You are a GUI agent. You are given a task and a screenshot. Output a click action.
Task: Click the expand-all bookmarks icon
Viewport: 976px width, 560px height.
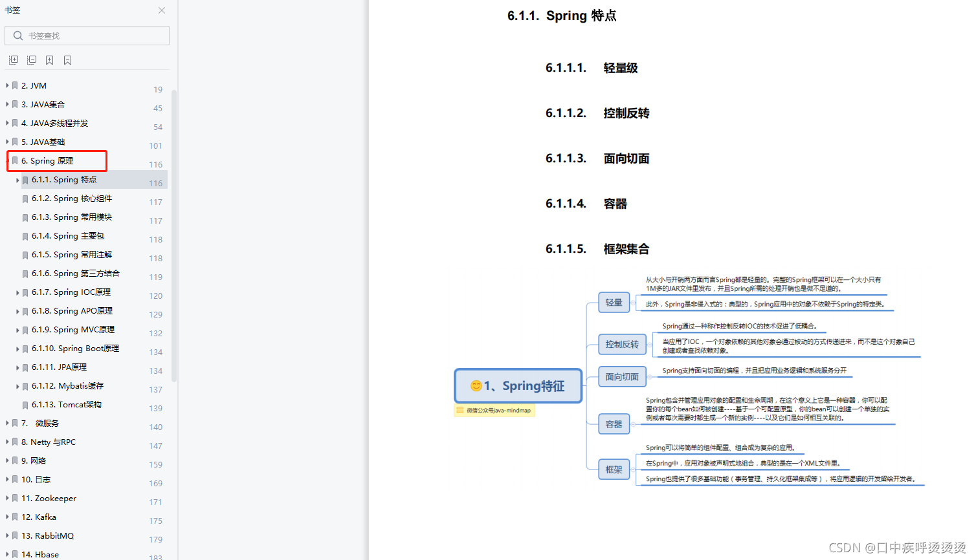point(13,60)
